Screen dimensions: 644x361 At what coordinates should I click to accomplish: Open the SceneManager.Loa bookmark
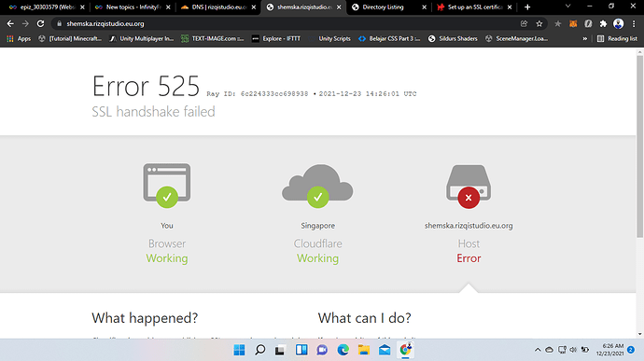click(517, 38)
